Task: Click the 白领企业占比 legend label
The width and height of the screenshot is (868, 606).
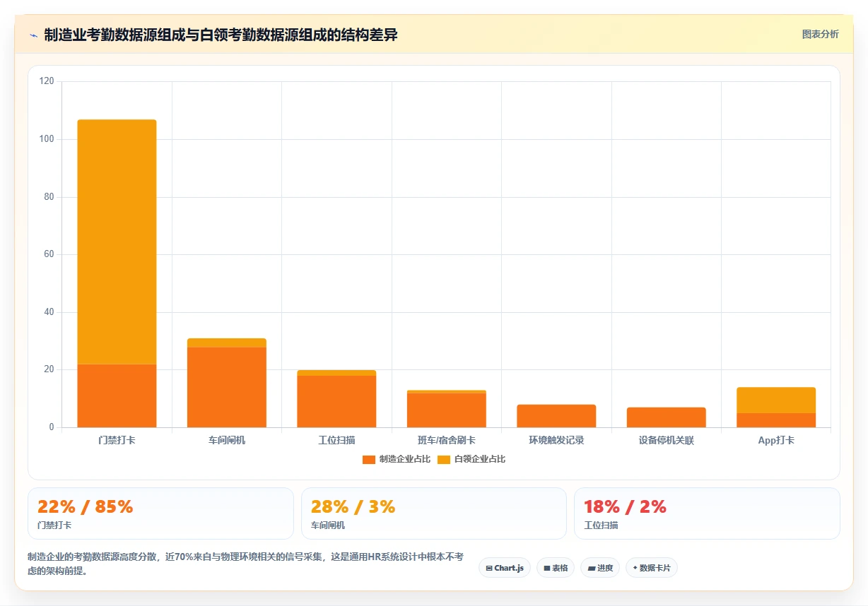Action: (480, 459)
